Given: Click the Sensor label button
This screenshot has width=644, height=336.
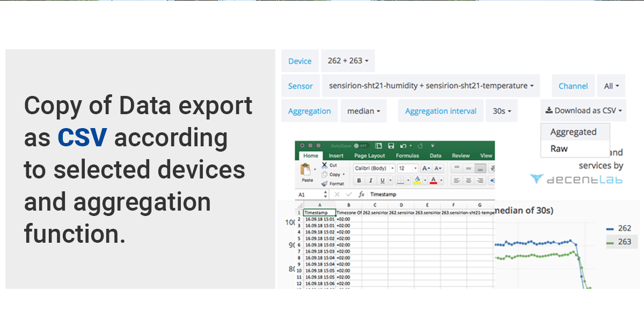Looking at the screenshot, I should click(301, 86).
